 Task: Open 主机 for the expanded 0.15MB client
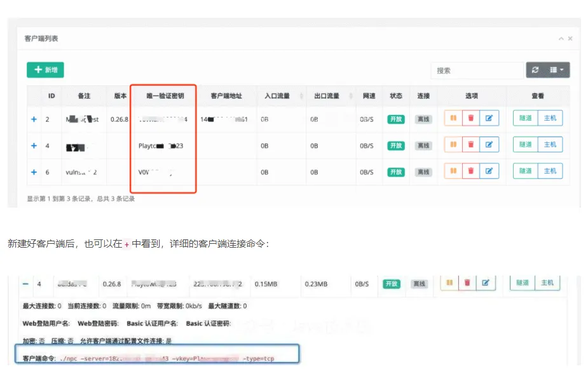[x=547, y=283]
